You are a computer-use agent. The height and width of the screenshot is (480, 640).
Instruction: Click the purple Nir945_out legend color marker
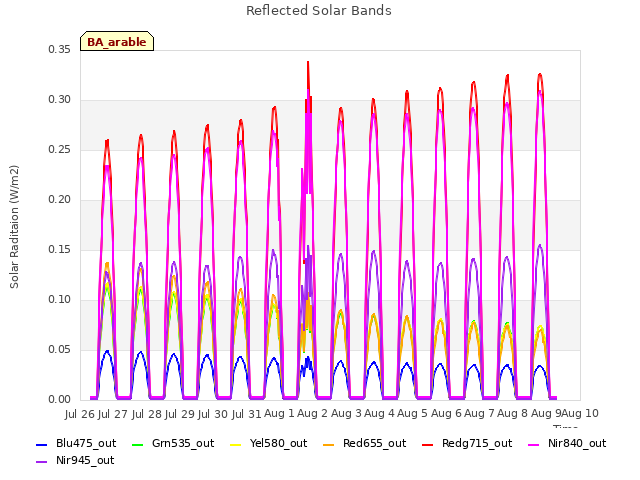click(42, 462)
